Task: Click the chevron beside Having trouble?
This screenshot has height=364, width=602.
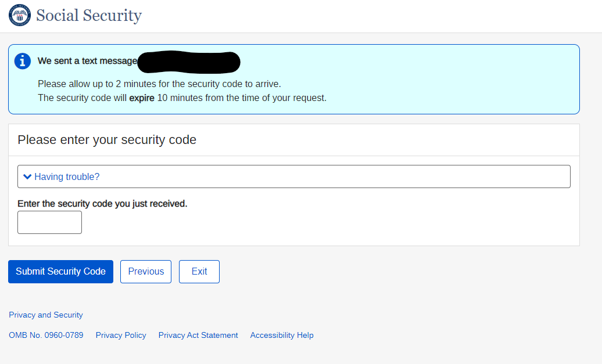Action: pyautogui.click(x=27, y=176)
